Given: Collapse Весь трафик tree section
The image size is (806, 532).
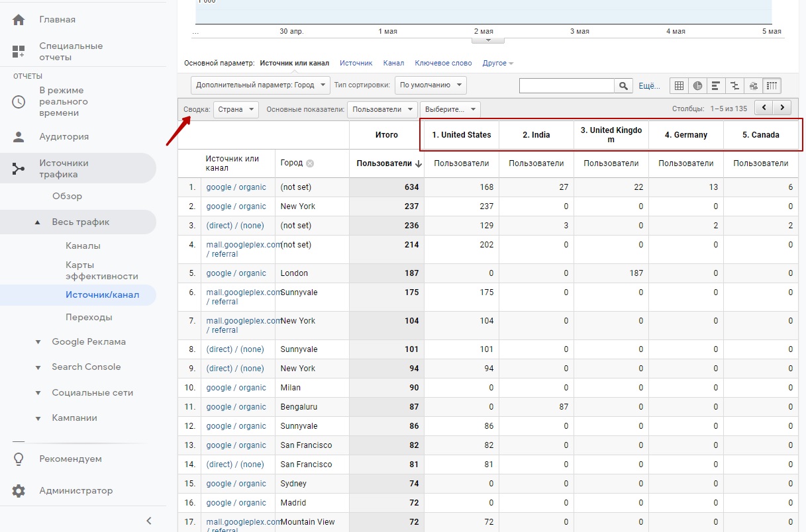Looking at the screenshot, I should tap(38, 222).
